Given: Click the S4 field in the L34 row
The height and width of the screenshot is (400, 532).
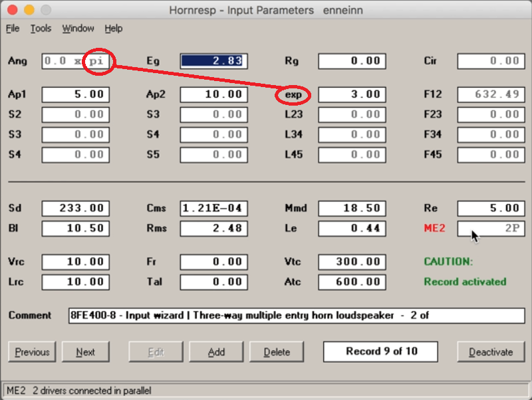Looking at the screenshot, I should (213, 135).
